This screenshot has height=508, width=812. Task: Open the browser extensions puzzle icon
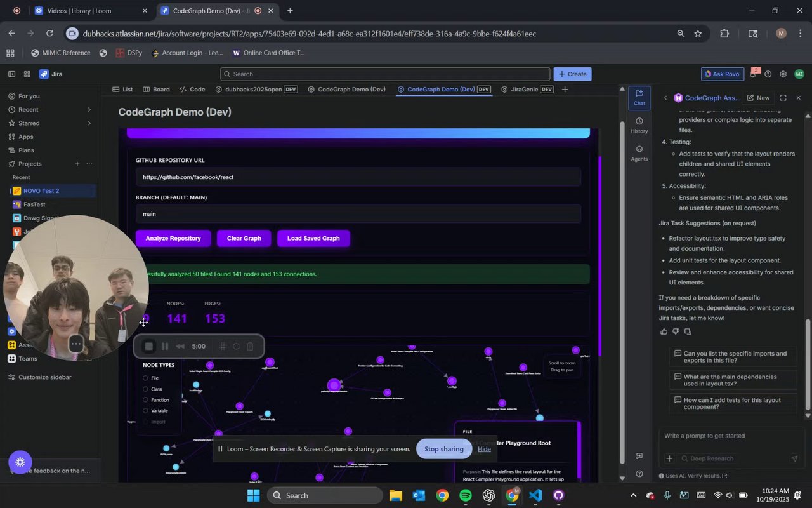pyautogui.click(x=724, y=34)
